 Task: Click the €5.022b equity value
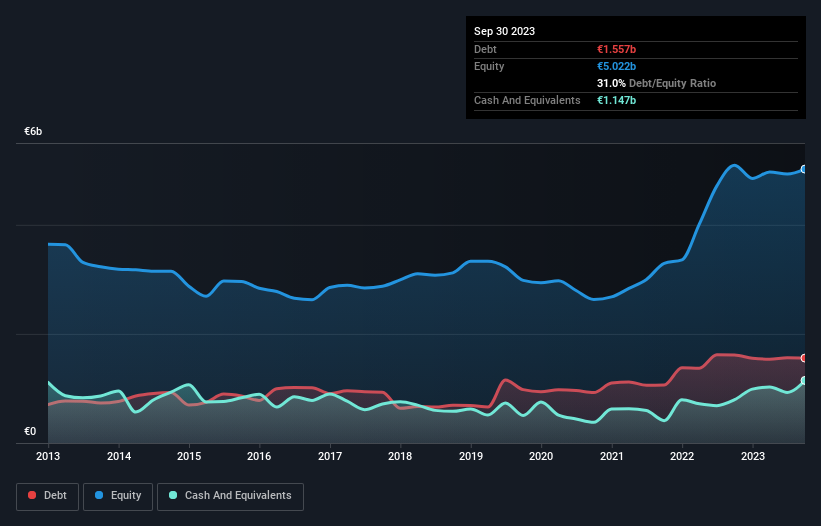click(616, 66)
